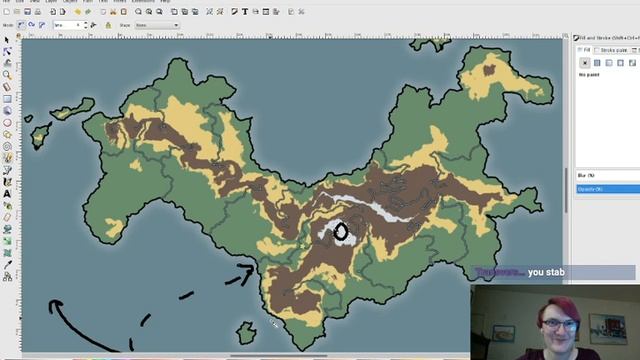Click the Redo green arrow
Screen dimensions: 640x360
pyautogui.click(x=88, y=12)
